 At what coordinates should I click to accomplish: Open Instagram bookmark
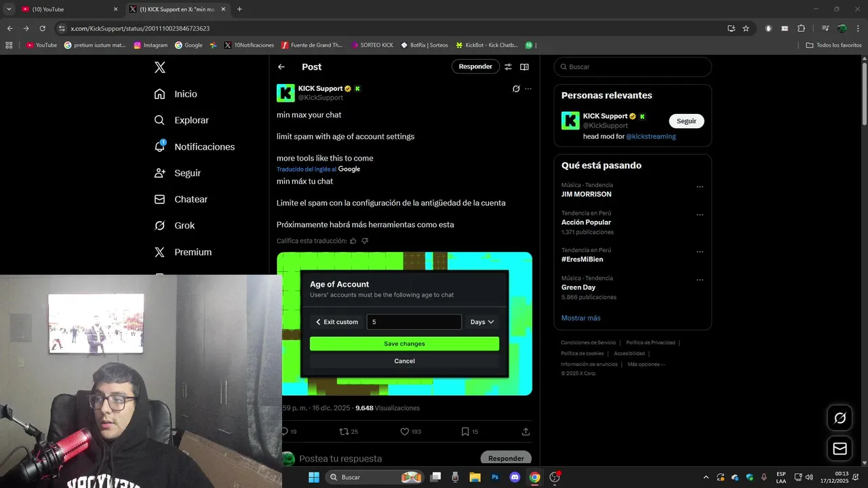[x=151, y=45]
